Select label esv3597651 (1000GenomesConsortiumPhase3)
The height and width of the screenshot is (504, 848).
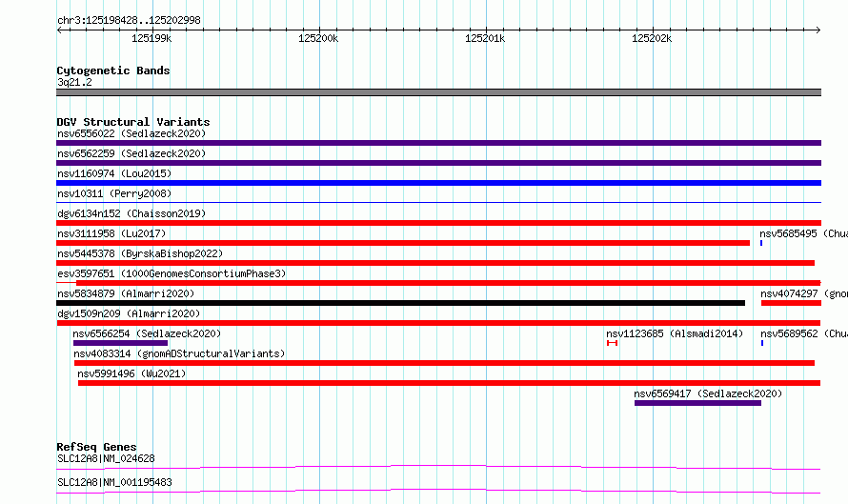pos(172,273)
